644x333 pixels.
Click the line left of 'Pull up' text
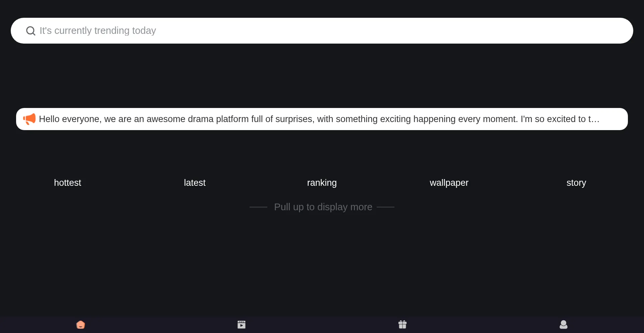click(258, 207)
